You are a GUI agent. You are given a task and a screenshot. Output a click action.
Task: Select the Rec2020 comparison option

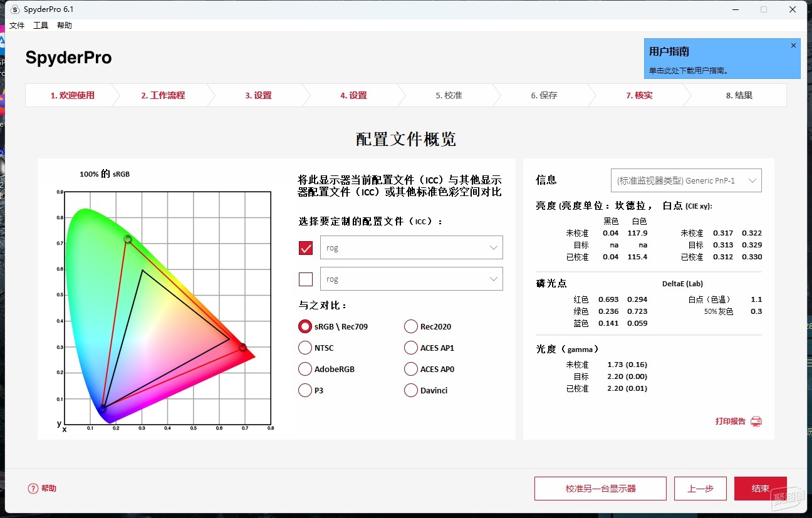(411, 326)
